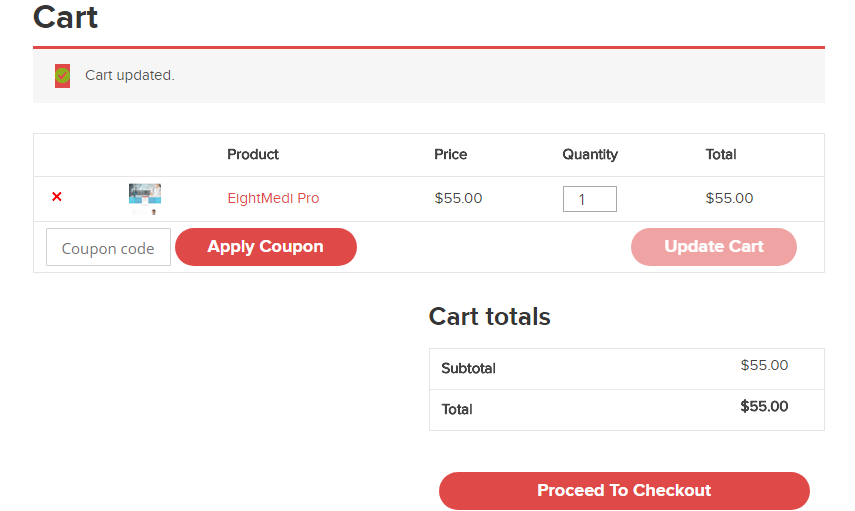
Task: Click the Cart page heading
Action: 66,17
